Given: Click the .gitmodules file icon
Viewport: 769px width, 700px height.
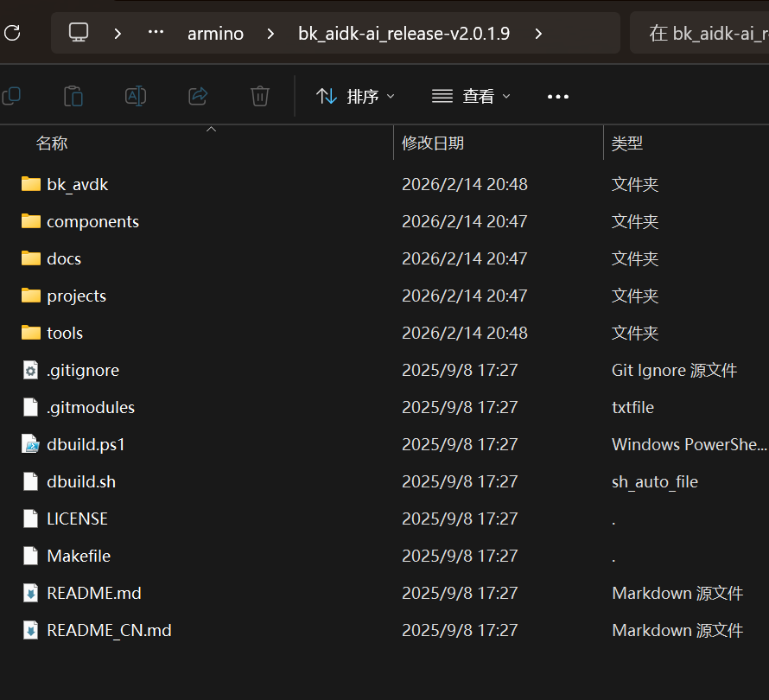Looking at the screenshot, I should click(x=30, y=407).
